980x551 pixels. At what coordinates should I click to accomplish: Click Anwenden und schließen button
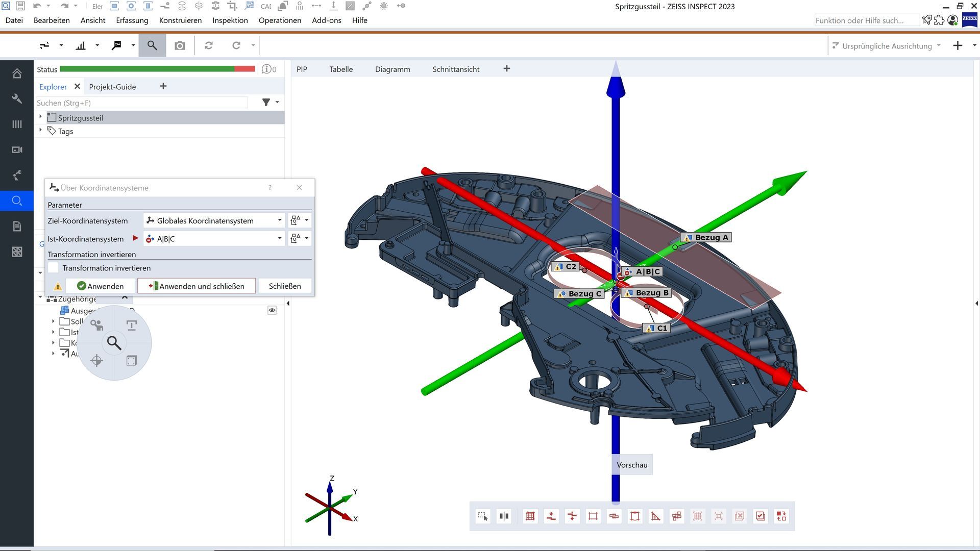tap(197, 286)
